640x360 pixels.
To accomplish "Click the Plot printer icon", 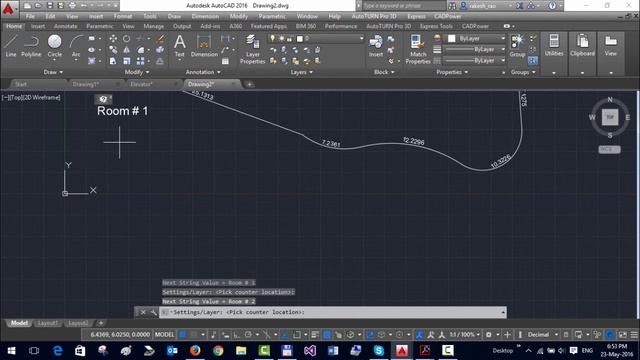I will click(72, 6).
